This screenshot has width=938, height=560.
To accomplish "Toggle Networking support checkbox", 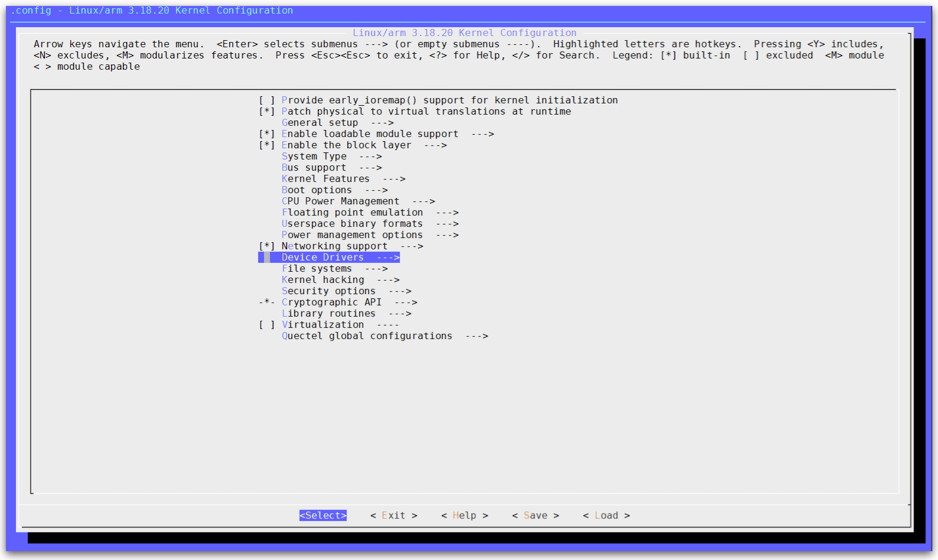I will pos(266,246).
